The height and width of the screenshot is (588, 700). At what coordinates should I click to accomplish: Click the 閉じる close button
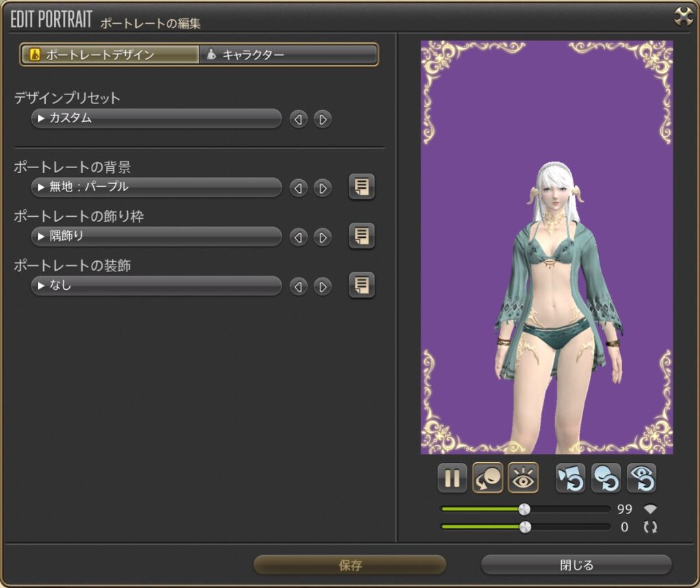click(x=576, y=565)
